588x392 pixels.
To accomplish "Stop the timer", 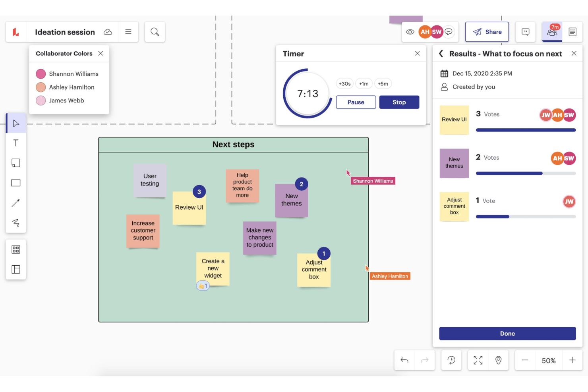I will click(399, 102).
